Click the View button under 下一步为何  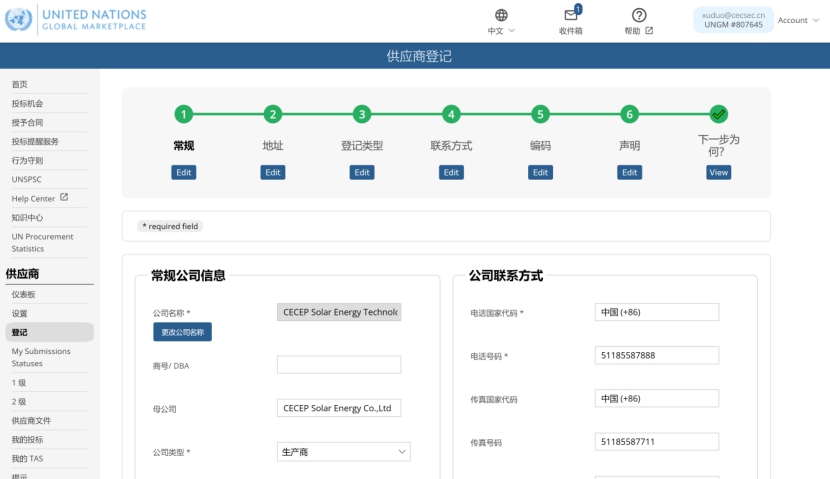[x=718, y=172]
